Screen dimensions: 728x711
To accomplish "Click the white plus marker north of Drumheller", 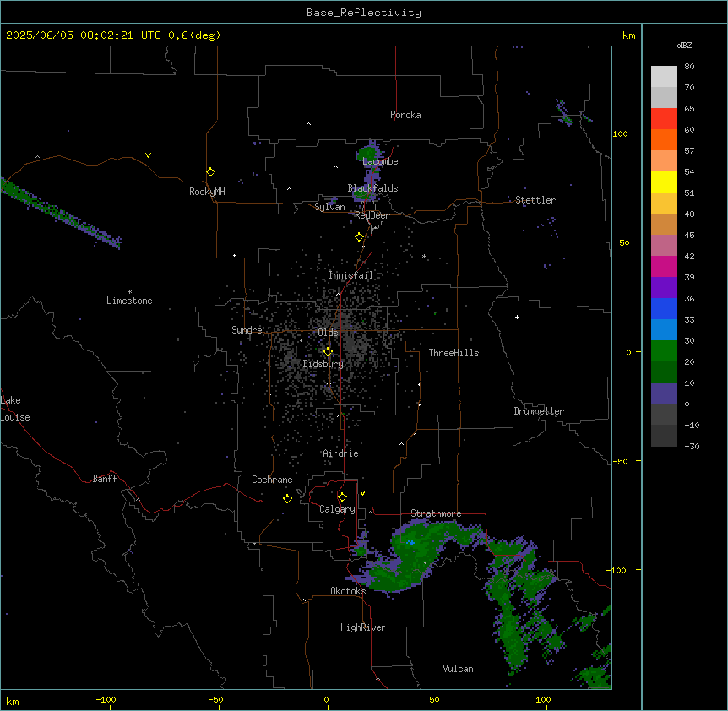I will tap(517, 317).
